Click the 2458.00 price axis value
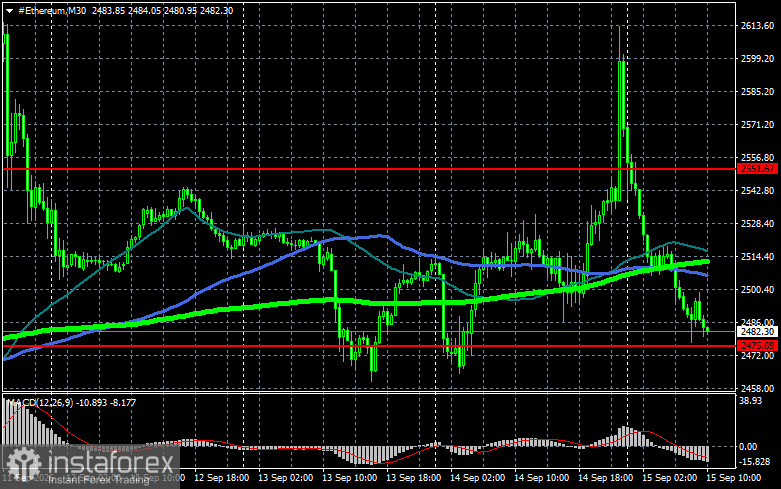Image resolution: width=781 pixels, height=489 pixels. click(x=757, y=388)
